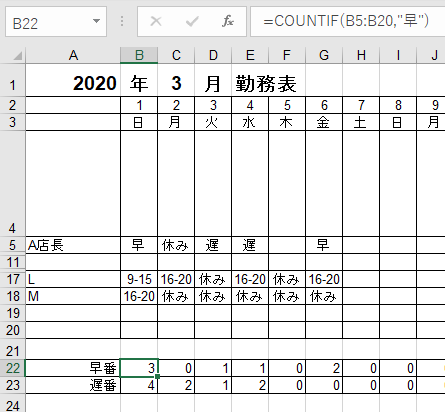The height and width of the screenshot is (412, 445).
Task: Click cell A5 labeled A店長
Action: point(73,245)
